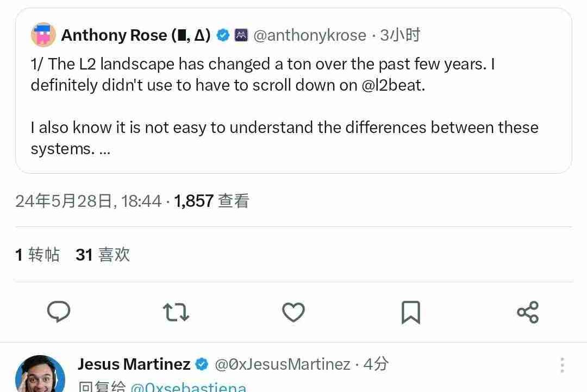Image resolution: width=587 pixels, height=392 pixels.
Task: Like the post with the heart icon
Action: pyautogui.click(x=293, y=312)
